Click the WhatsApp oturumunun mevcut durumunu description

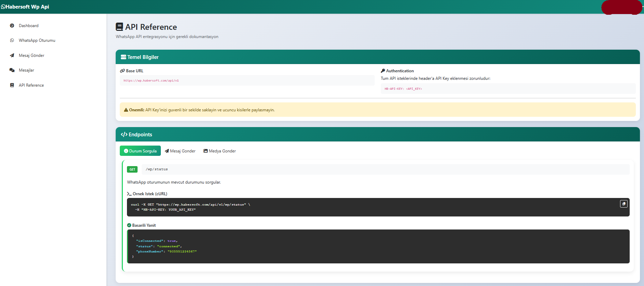click(x=174, y=182)
